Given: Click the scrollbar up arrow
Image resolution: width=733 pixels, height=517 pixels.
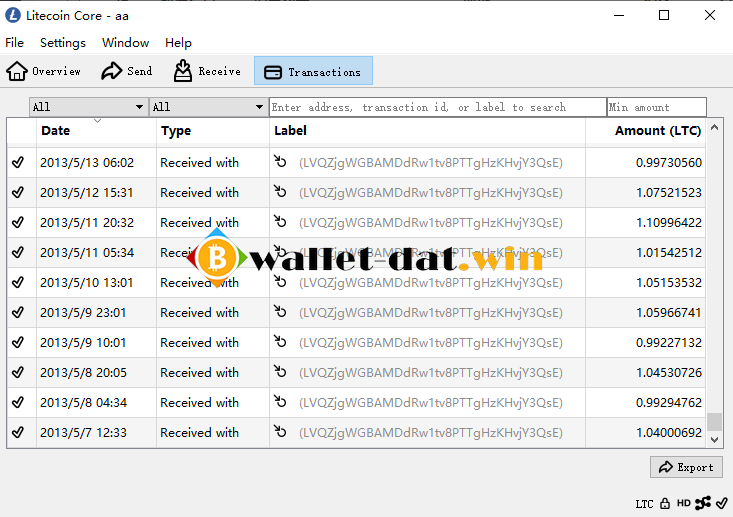Looking at the screenshot, I should [x=714, y=127].
